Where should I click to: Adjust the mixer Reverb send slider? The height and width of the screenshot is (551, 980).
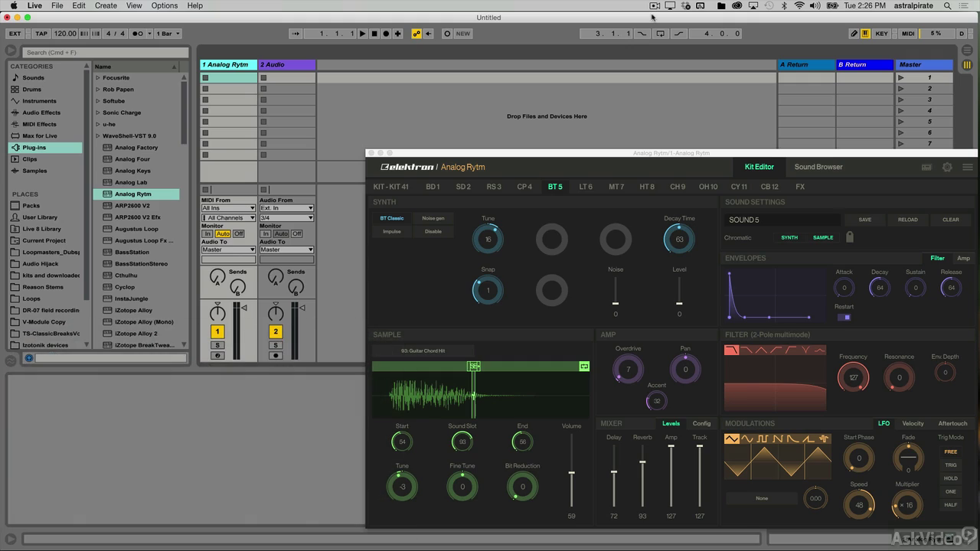point(642,462)
